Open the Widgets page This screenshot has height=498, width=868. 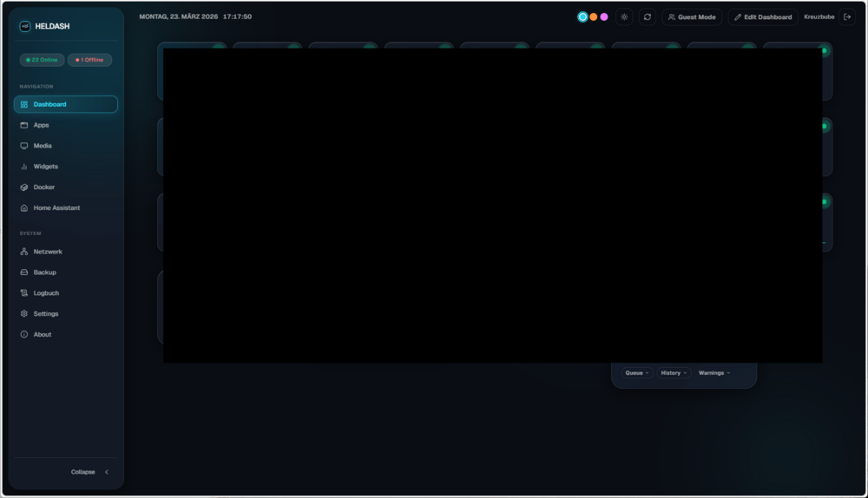pos(66,167)
